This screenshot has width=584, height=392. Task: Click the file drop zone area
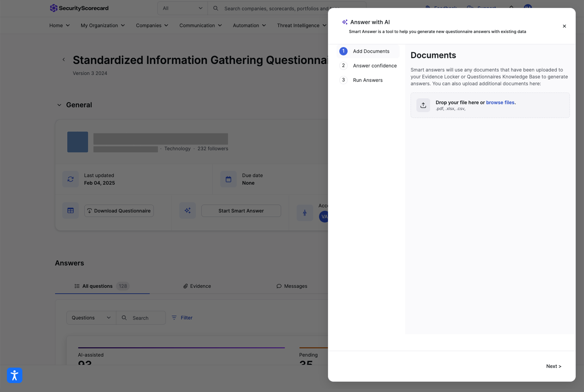[x=490, y=105]
